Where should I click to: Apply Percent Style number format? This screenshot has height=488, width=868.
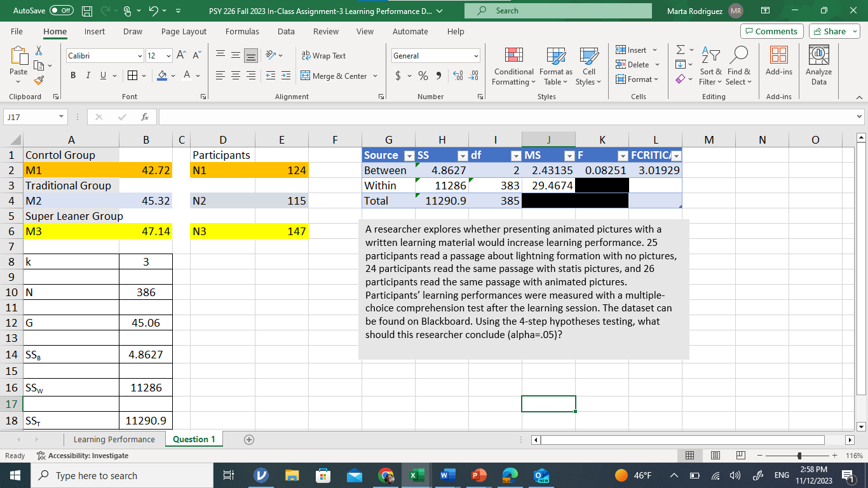tap(422, 75)
